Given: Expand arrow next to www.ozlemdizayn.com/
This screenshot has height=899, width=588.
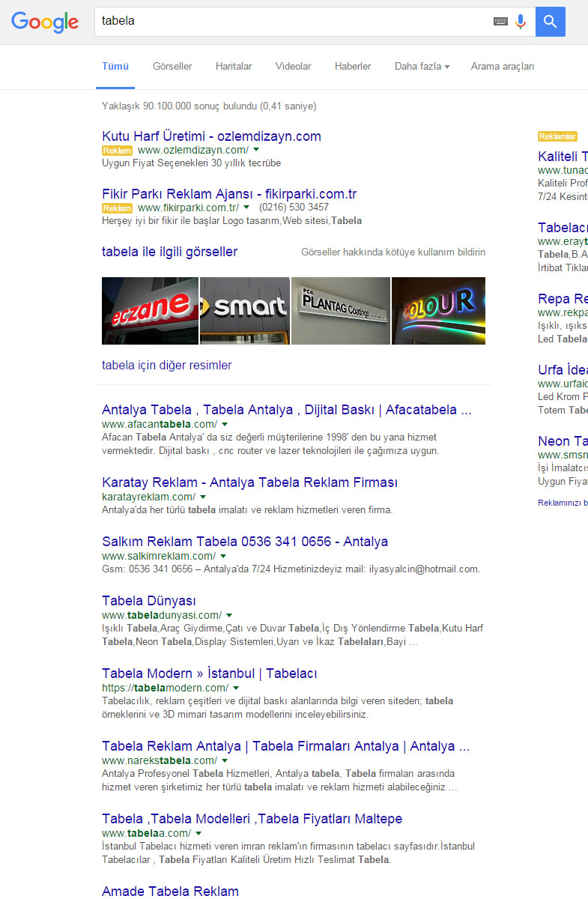Looking at the screenshot, I should 256,151.
